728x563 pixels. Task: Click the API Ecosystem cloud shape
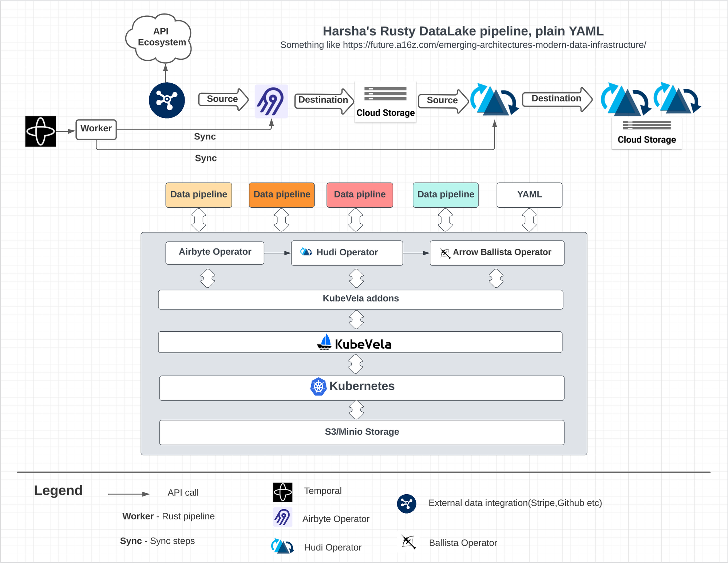159,38
